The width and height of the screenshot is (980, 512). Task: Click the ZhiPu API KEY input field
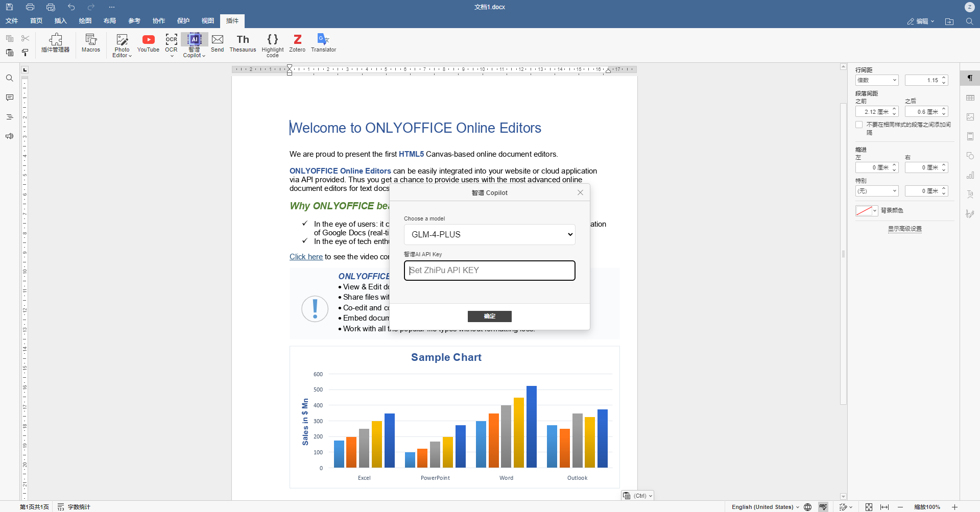coord(489,271)
